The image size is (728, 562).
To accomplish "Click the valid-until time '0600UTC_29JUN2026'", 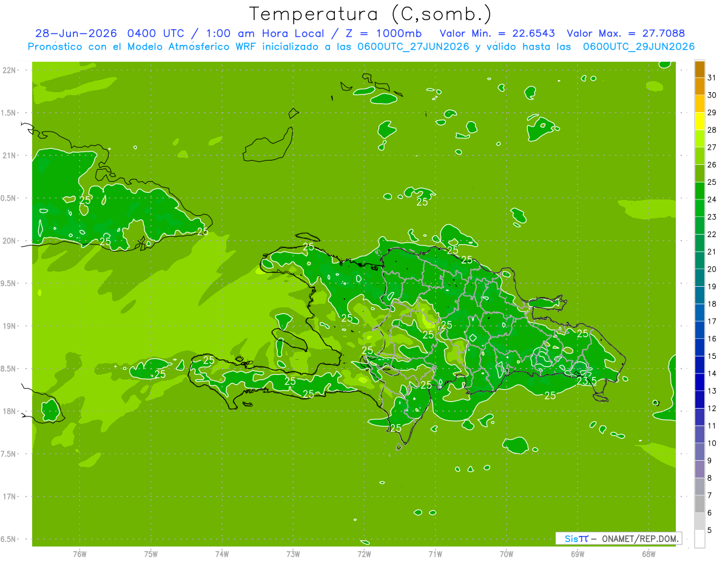I will click(639, 47).
